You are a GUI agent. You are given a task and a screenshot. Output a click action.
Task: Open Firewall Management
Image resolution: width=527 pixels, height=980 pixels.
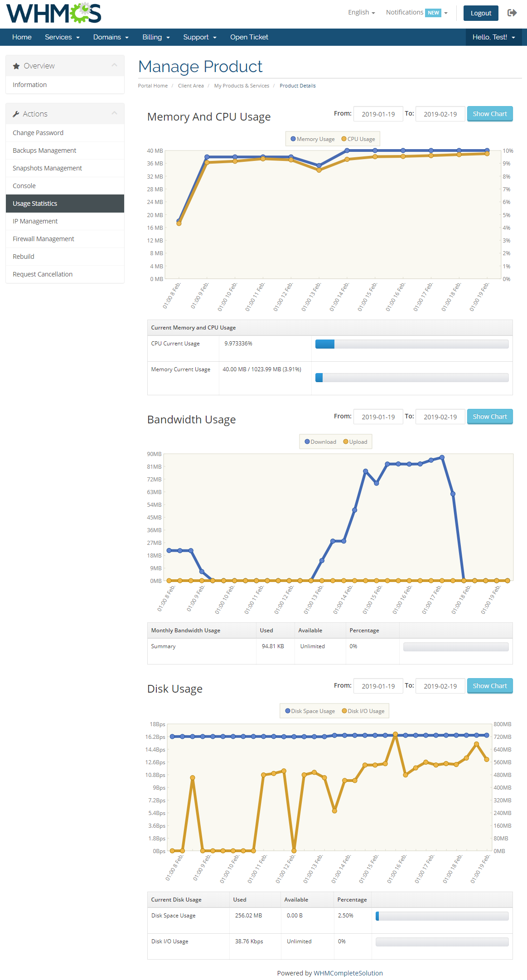pos(65,239)
